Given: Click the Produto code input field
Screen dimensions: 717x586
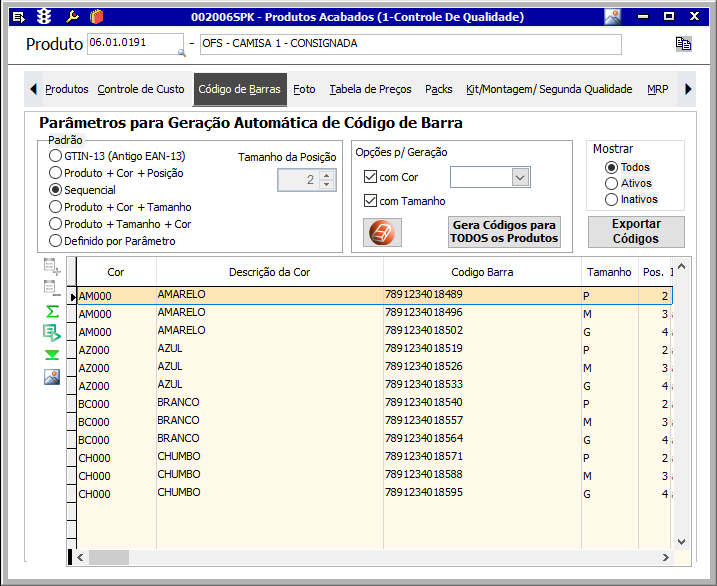Looking at the screenshot, I should (135, 43).
